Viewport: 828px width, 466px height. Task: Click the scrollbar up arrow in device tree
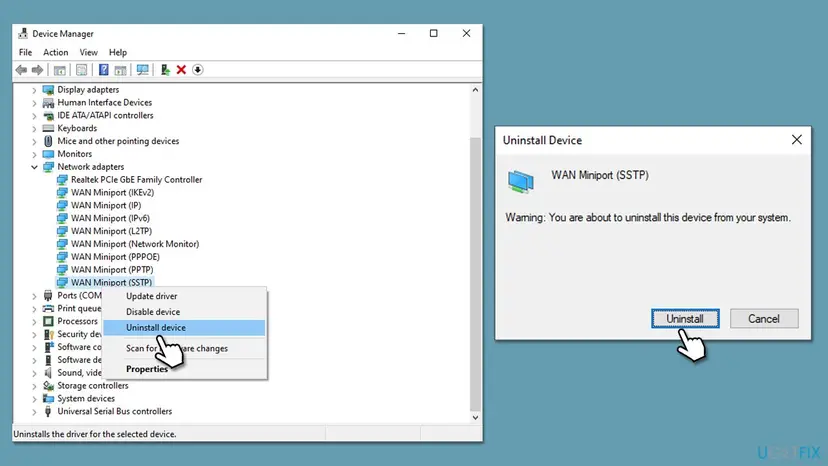click(475, 90)
